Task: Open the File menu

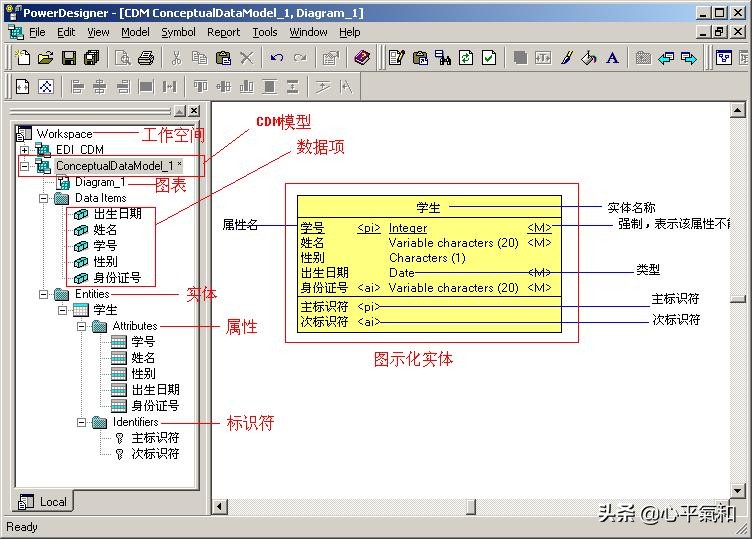Action: coord(37,32)
